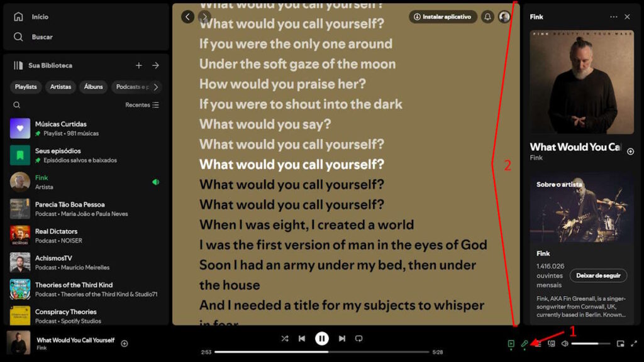Click the Músicas Curtidas heart thumbnail
644x362 pixels.
[x=20, y=128]
